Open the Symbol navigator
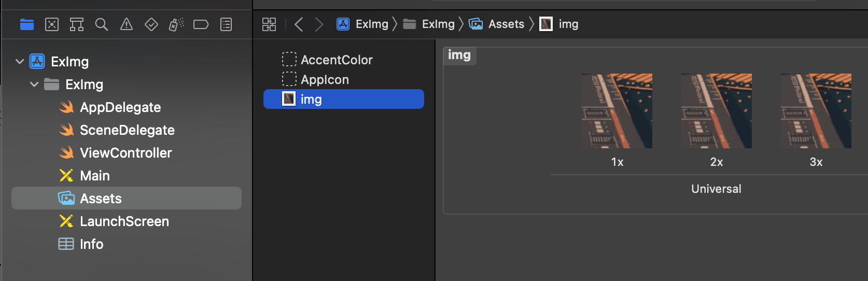 [77, 24]
